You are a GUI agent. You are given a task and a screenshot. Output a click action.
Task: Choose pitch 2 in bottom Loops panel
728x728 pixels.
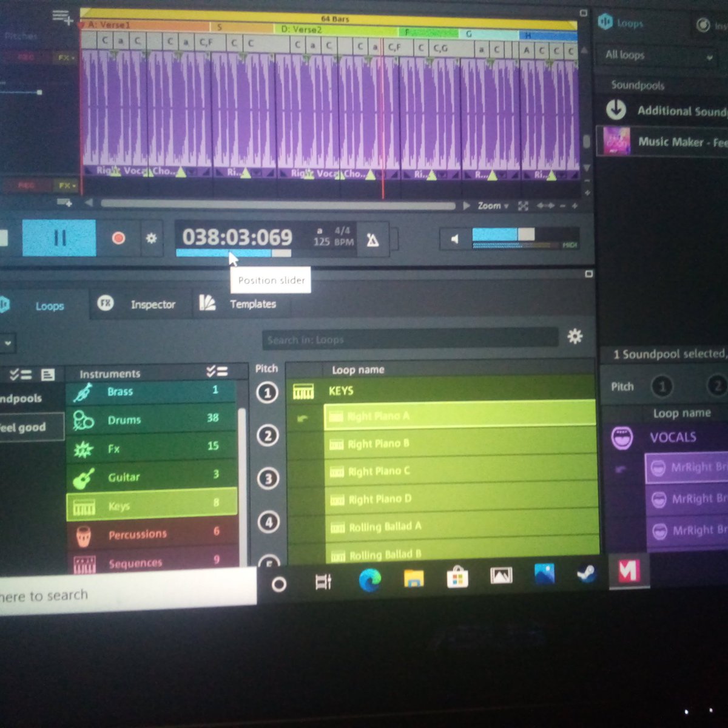268,436
